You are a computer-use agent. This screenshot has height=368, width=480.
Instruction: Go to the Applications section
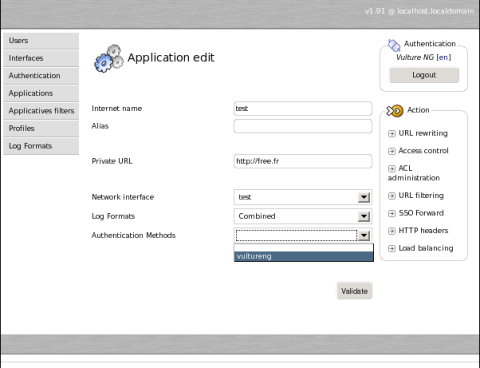click(41, 93)
